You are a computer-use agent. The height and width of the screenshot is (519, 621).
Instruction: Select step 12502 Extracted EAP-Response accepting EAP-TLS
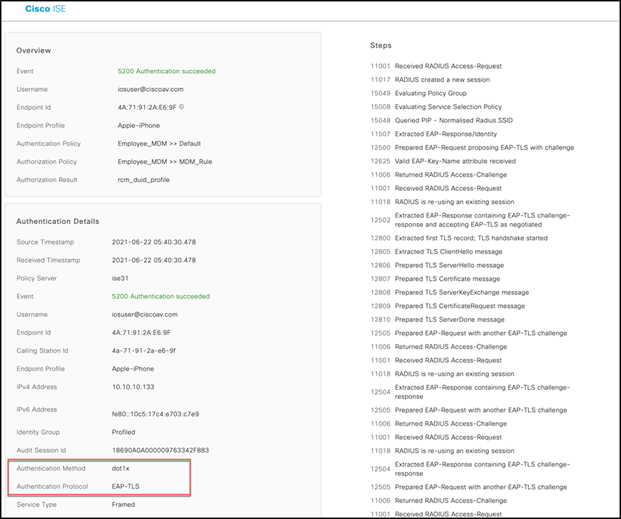click(x=470, y=220)
